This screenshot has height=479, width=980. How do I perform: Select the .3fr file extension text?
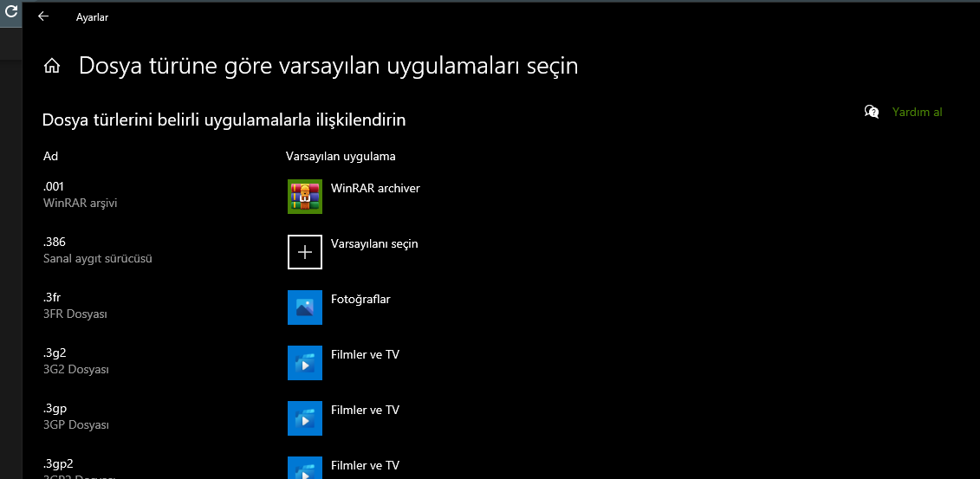point(52,297)
